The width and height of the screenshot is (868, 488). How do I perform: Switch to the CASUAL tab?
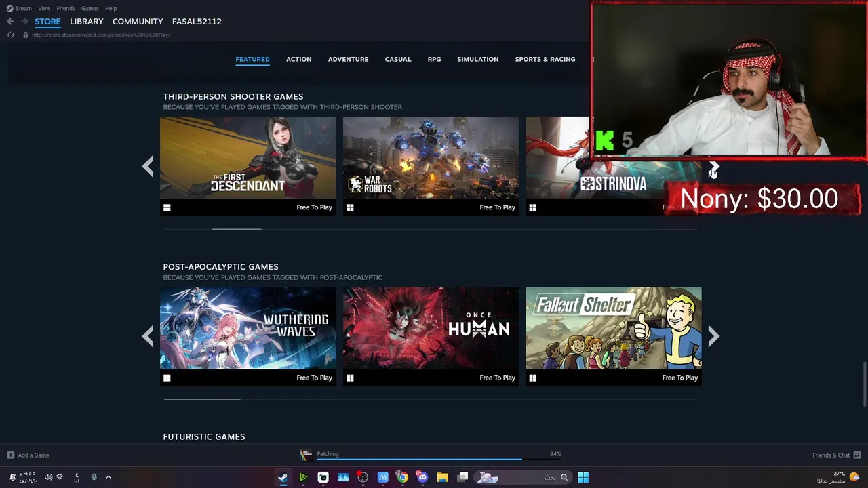click(x=398, y=59)
